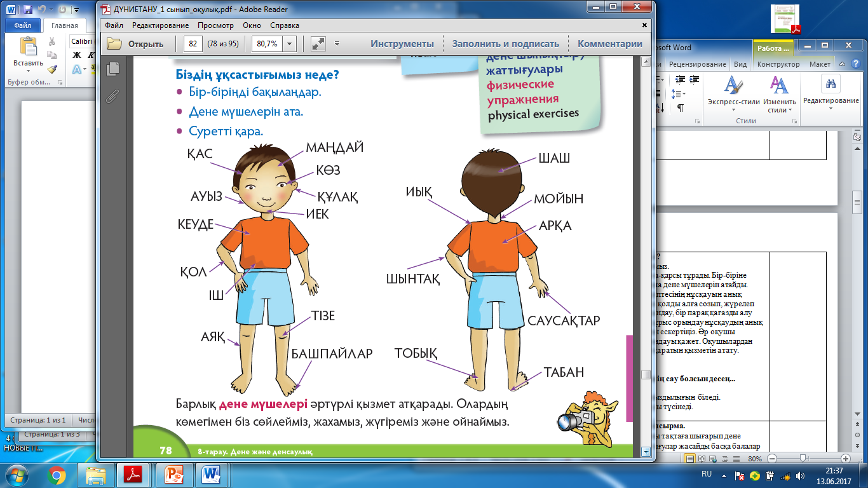Image resolution: width=868 pixels, height=488 pixels.
Task: Open the Справка menu in Adobe Reader
Action: click(x=283, y=25)
